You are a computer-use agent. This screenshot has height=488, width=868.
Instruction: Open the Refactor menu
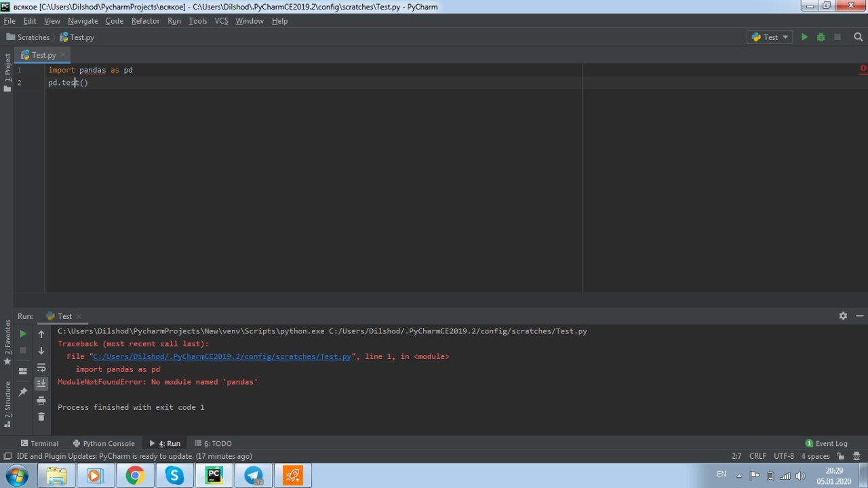145,21
